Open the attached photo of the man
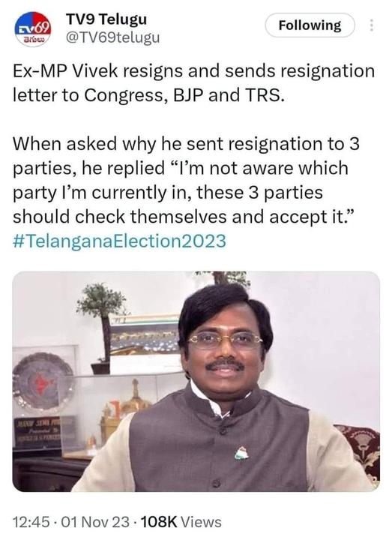Image resolution: width=392 pixels, height=540 pixels. 196,381
